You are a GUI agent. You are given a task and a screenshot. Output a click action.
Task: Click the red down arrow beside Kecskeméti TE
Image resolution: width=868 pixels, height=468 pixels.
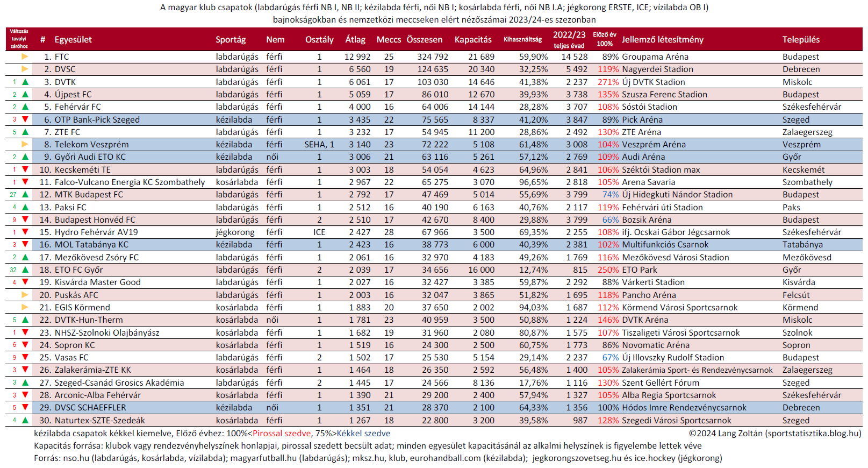click(x=25, y=169)
